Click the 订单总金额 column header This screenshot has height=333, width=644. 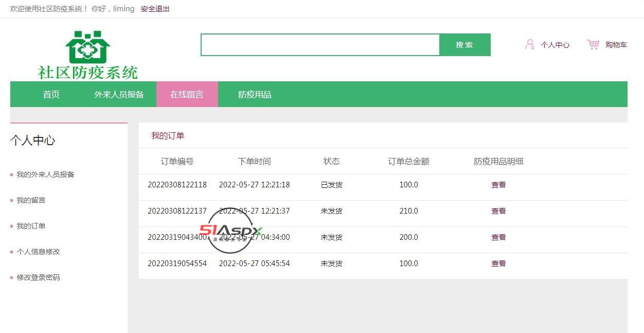coord(408,161)
